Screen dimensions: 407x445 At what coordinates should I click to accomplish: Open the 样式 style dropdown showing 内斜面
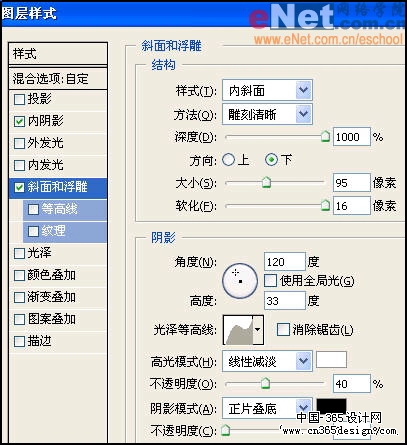coord(267,90)
